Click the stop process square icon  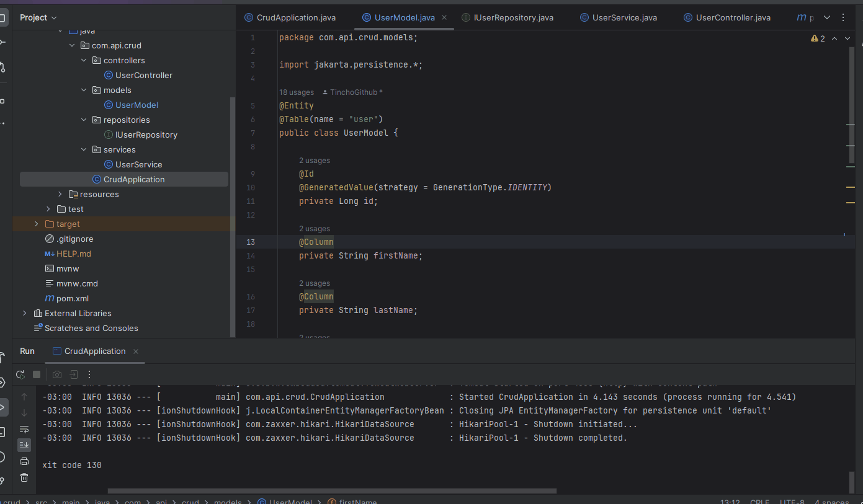37,374
